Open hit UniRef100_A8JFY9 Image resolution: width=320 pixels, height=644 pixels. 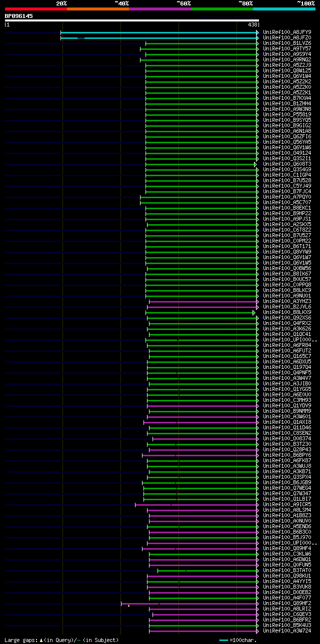pyautogui.click(x=287, y=32)
